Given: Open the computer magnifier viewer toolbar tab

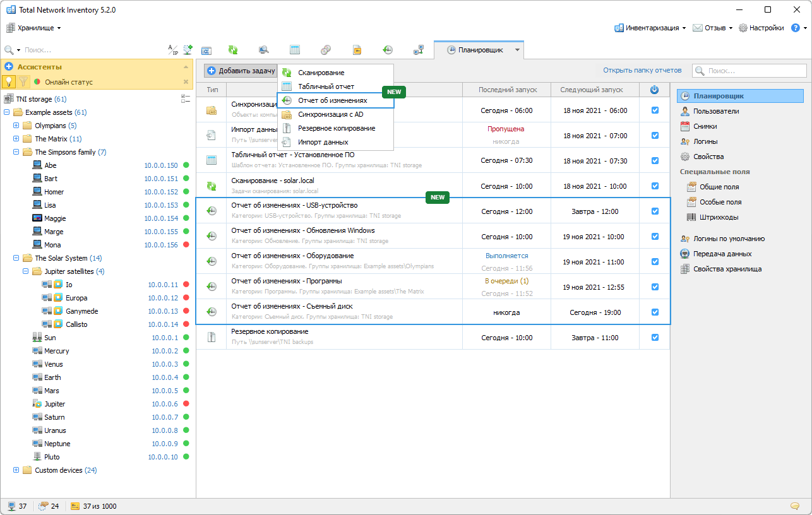Looking at the screenshot, I should pyautogui.click(x=264, y=50).
